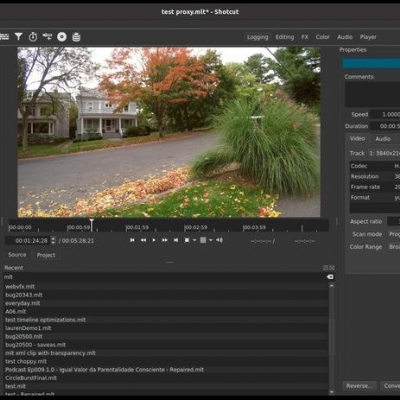Skip to the start of the clip
Viewport: 400px width, 400px height.
(132, 240)
